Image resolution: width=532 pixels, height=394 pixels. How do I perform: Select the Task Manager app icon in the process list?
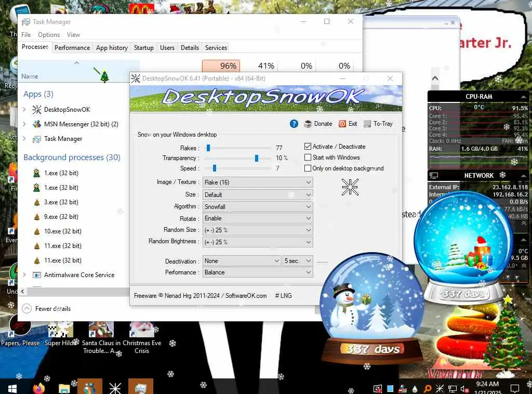(37, 139)
